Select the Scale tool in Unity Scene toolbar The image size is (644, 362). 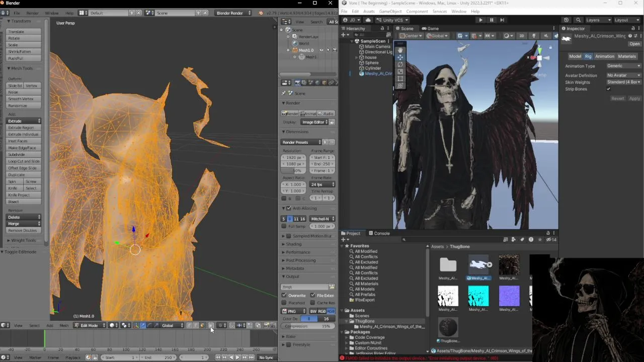click(400, 71)
